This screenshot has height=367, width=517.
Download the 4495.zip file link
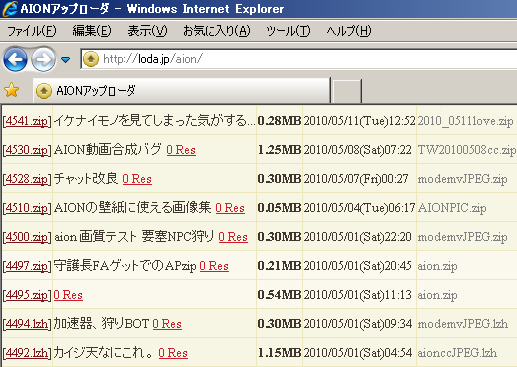tap(27, 295)
